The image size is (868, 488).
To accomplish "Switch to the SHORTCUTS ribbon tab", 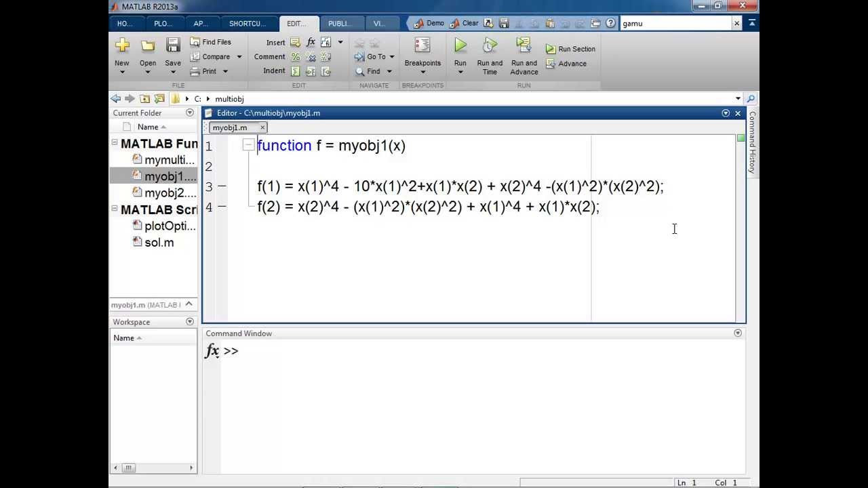I will pos(248,23).
